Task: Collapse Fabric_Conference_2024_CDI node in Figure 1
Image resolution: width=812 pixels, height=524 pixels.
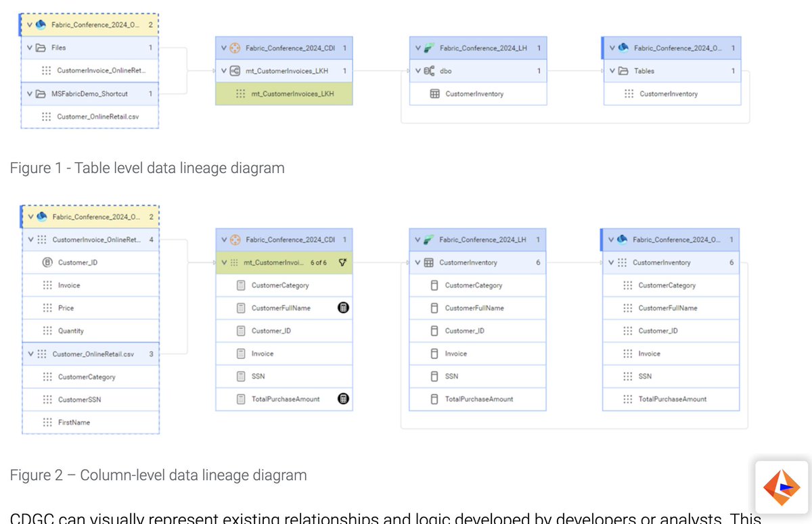Action: click(224, 48)
